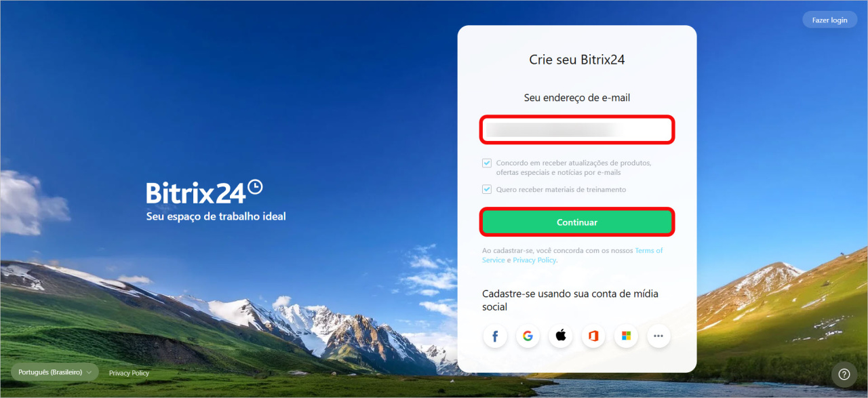868x398 pixels.
Task: Click the Bitrix24 logo
Action: (204, 191)
